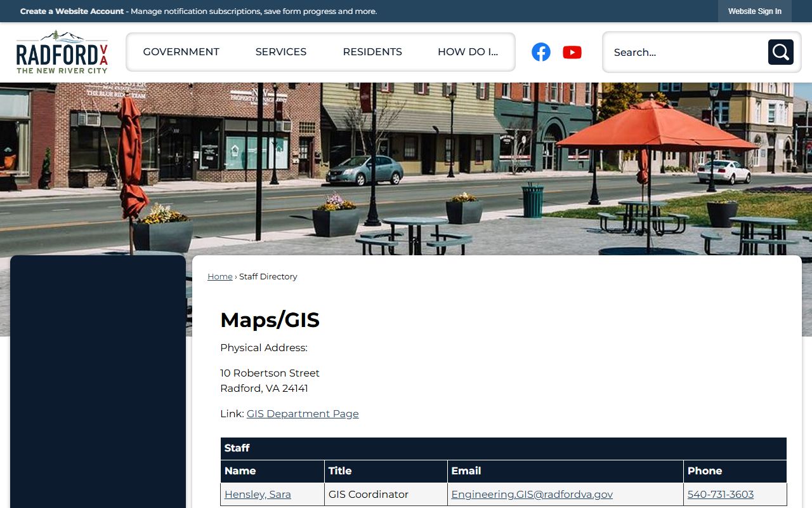Click Create a Website Account link
This screenshot has width=812, height=508.
72,11
